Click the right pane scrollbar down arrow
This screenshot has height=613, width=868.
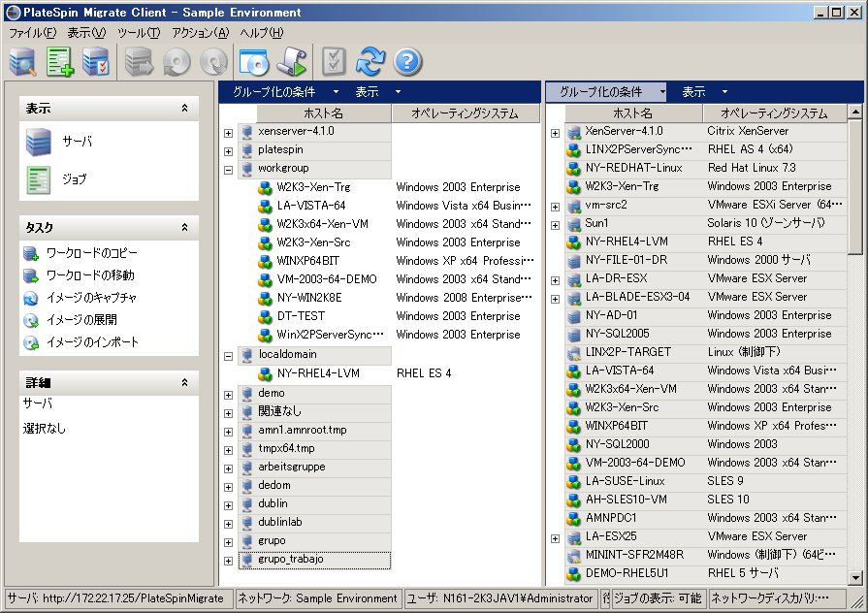coord(854,577)
